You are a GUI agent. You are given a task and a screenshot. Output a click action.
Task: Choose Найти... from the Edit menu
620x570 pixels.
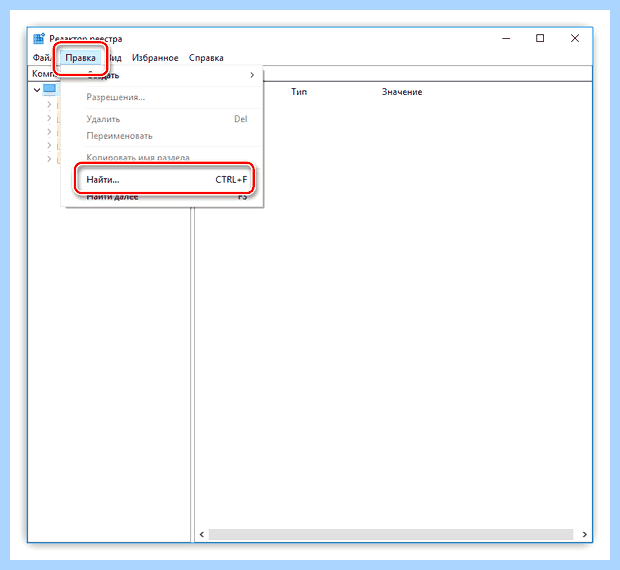164,179
